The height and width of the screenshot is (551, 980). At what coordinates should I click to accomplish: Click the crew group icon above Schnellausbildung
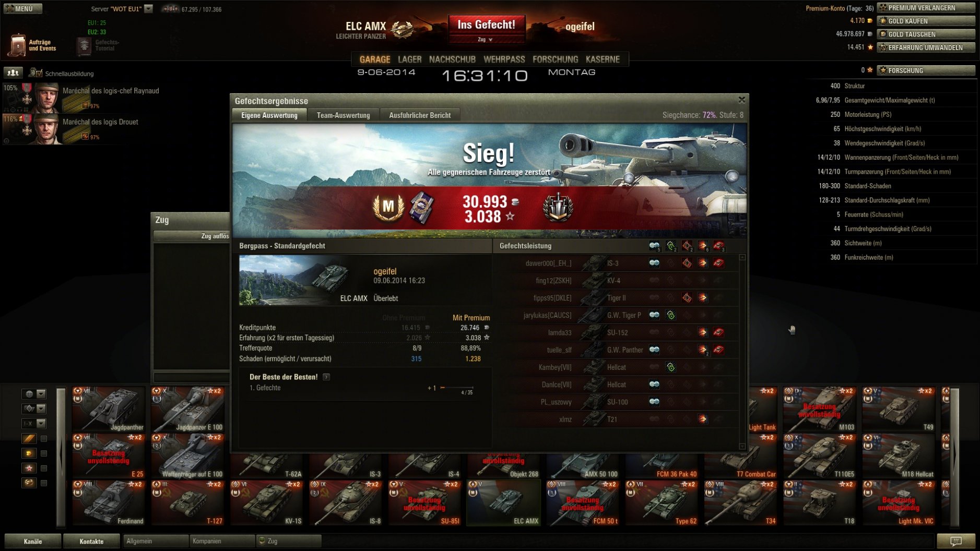coord(13,73)
